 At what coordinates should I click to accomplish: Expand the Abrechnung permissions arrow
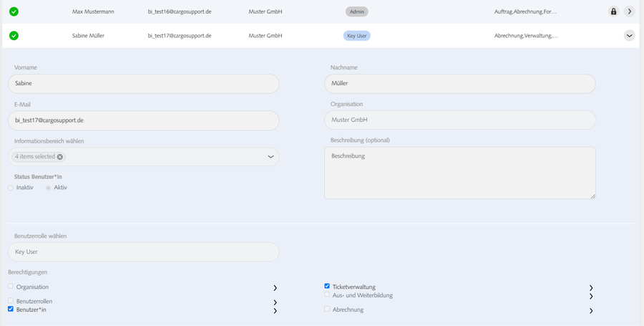tap(591, 311)
